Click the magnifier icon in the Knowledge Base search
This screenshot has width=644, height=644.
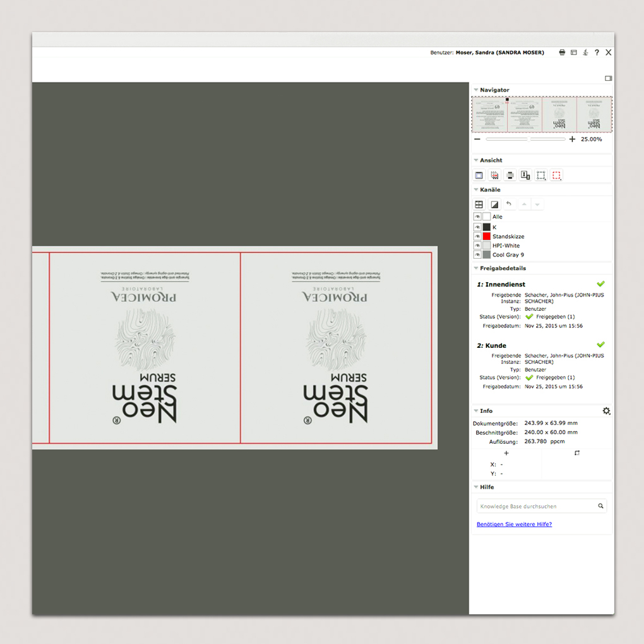click(x=600, y=506)
